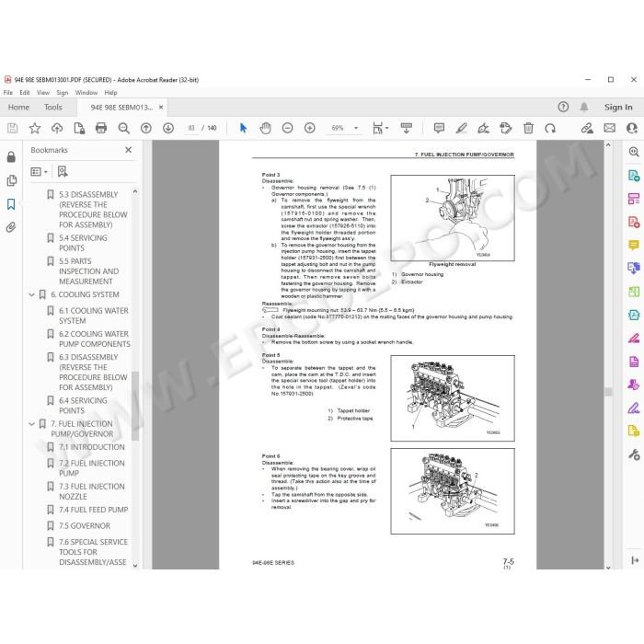This screenshot has width=644, height=644.
Task: Close the 94E 98E SEBM013 document tab
Action: tap(161, 108)
